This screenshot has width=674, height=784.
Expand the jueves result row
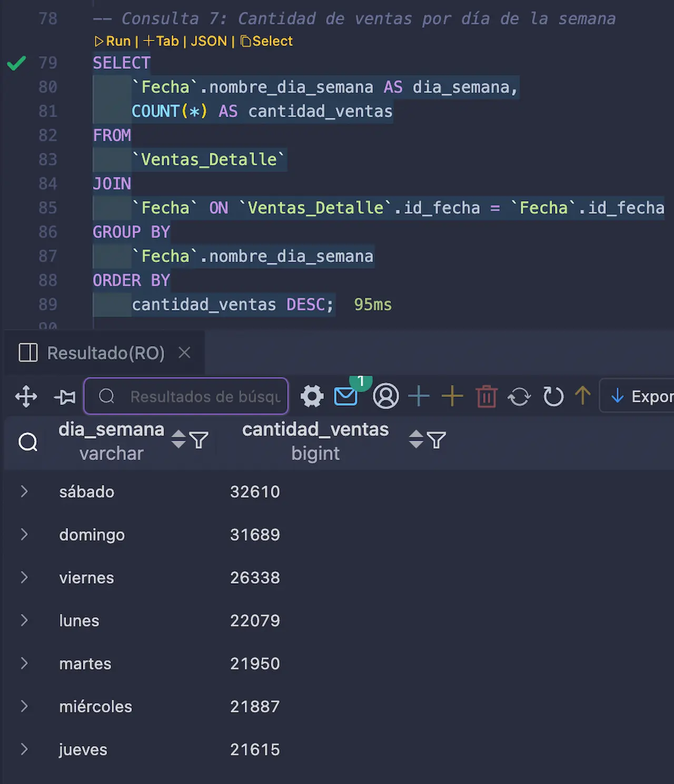tap(24, 749)
